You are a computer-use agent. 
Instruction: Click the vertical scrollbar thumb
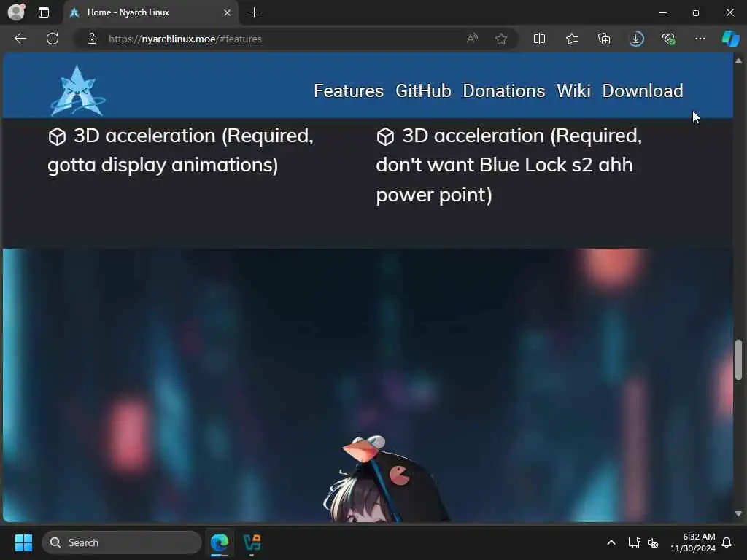click(738, 359)
